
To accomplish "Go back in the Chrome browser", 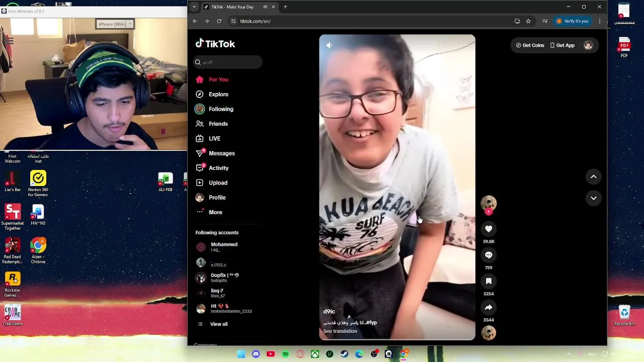I will point(195,21).
